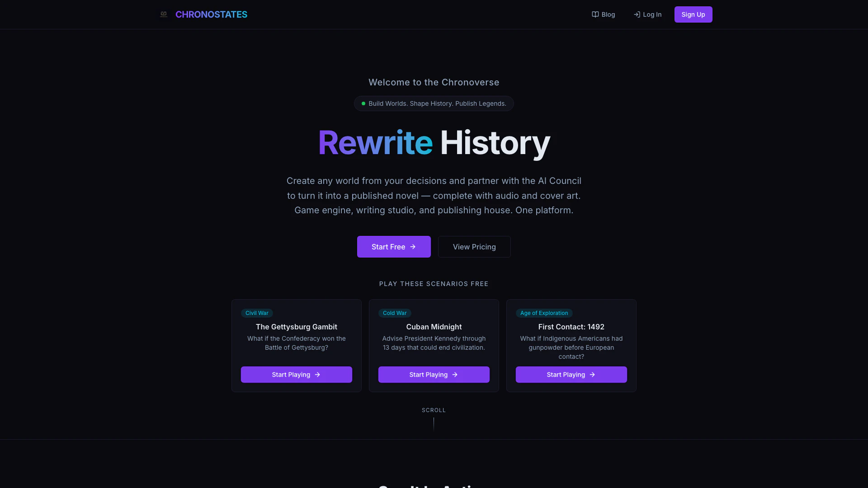
Task: Open View Pricing
Action: (x=474, y=247)
